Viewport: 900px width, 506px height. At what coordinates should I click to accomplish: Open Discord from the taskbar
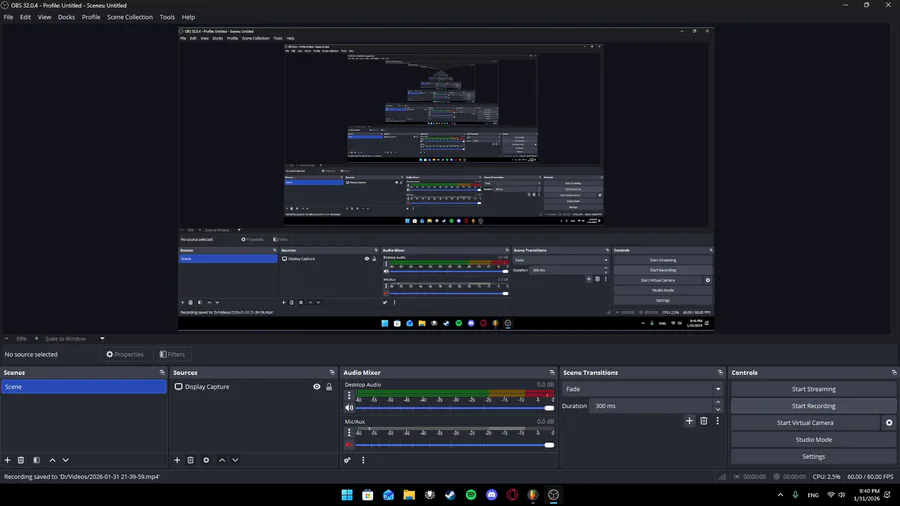(491, 495)
